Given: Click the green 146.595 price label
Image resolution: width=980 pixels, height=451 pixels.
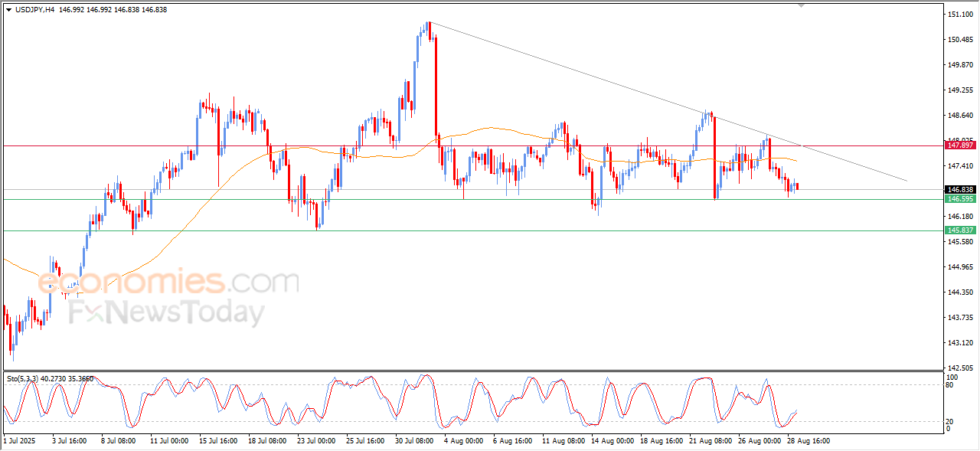Looking at the screenshot, I should (960, 199).
